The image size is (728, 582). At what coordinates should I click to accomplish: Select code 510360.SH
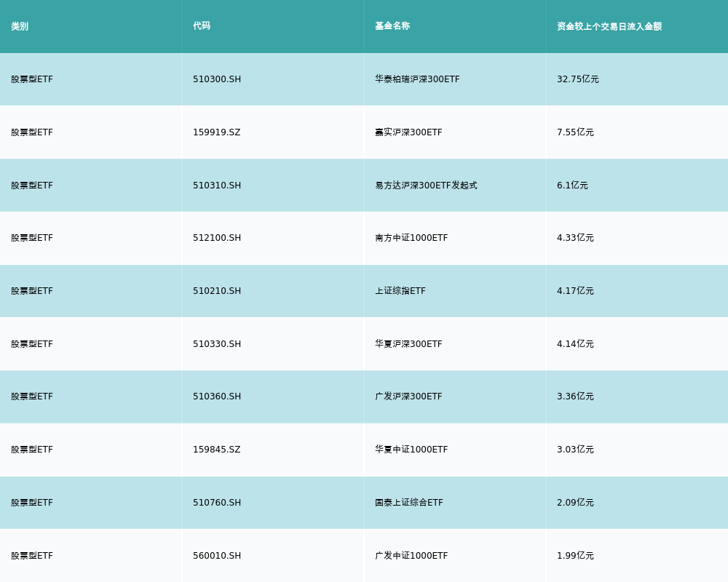click(217, 396)
